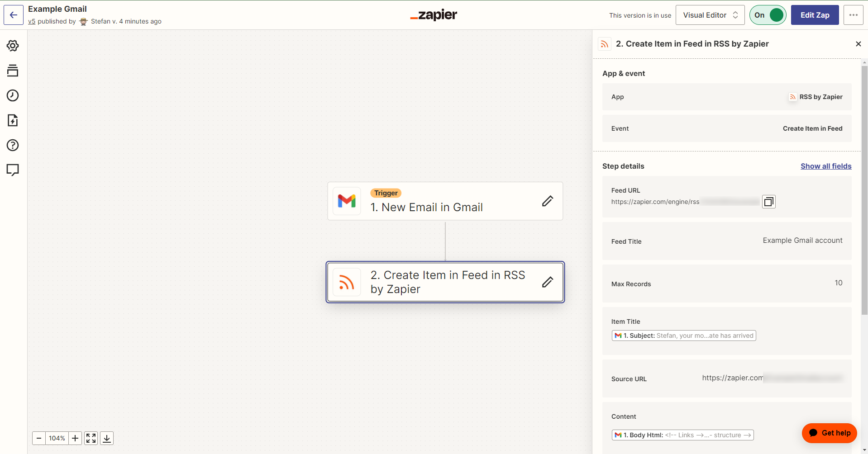
Task: Click the Content Body Html pill
Action: [x=682, y=435]
